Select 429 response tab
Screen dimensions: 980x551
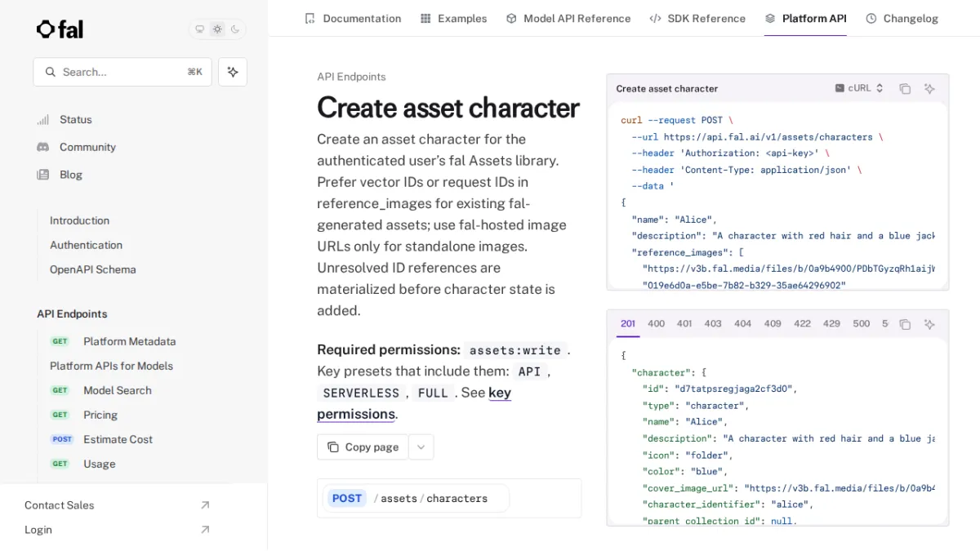(831, 324)
